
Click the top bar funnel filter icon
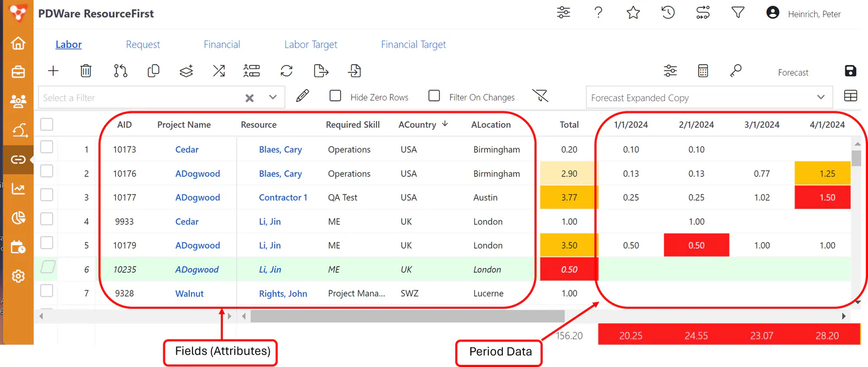click(738, 12)
